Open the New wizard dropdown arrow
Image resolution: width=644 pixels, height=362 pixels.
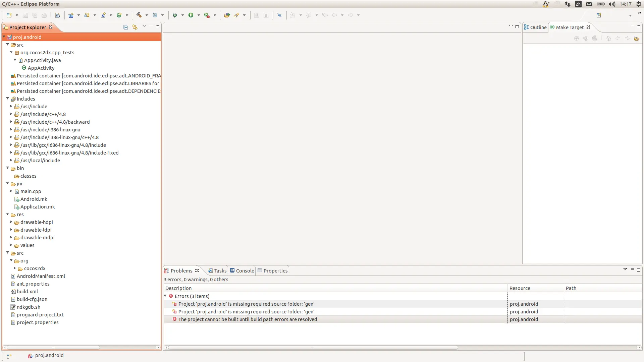coord(17,15)
